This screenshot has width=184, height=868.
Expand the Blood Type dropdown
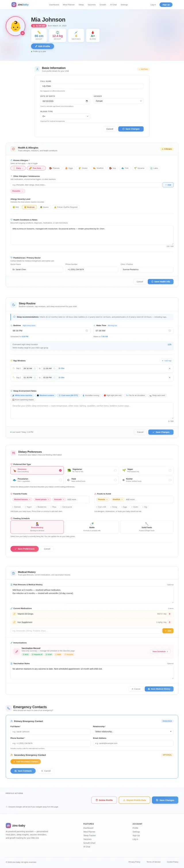65,116
